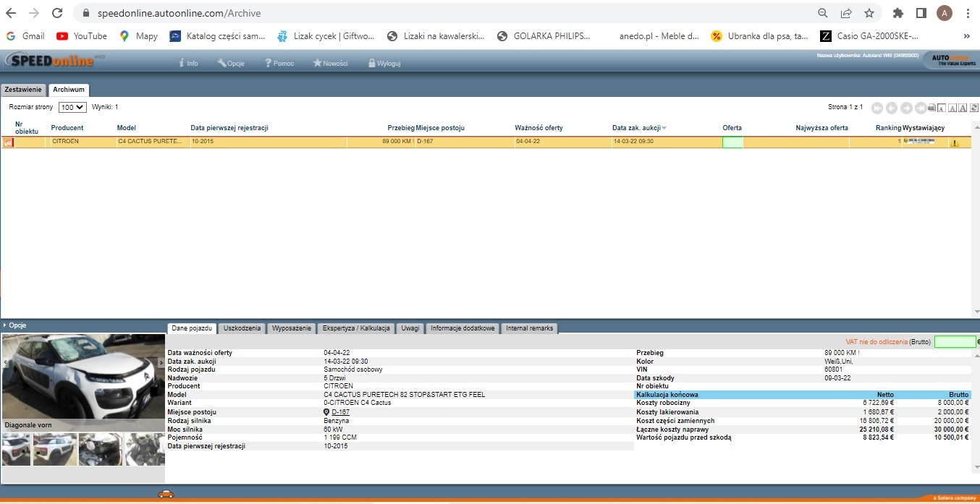Show next vehicle photo with right arrow
The width and height of the screenshot is (980, 504).
161,362
